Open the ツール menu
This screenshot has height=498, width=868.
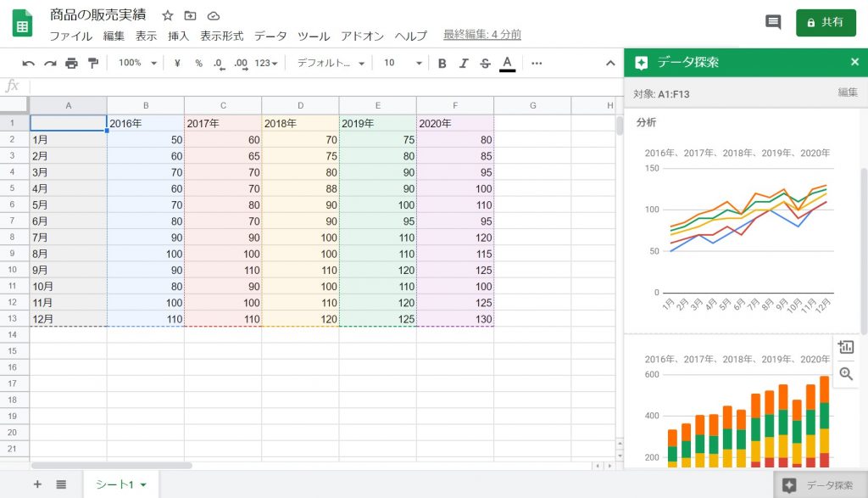pos(314,36)
